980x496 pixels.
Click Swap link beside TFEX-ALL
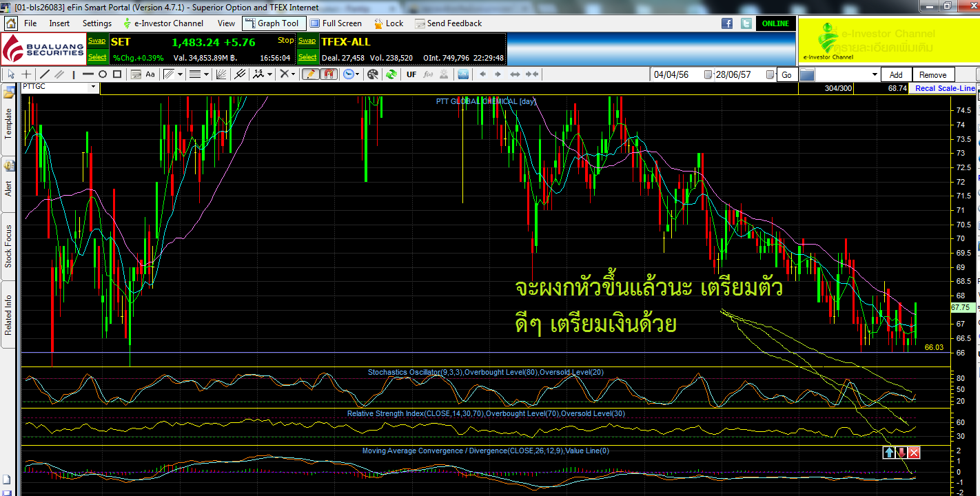(307, 41)
